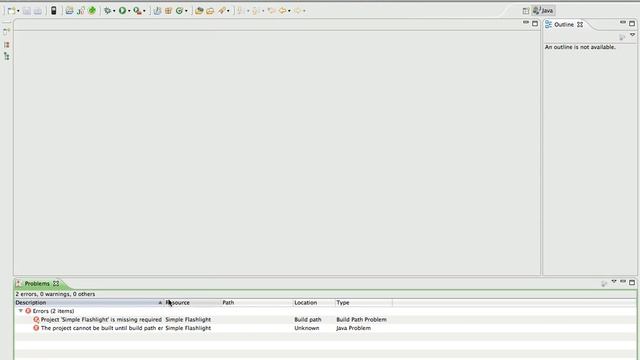Sort by the Location column header
Image resolution: width=640 pixels, height=360 pixels.
[314, 302]
